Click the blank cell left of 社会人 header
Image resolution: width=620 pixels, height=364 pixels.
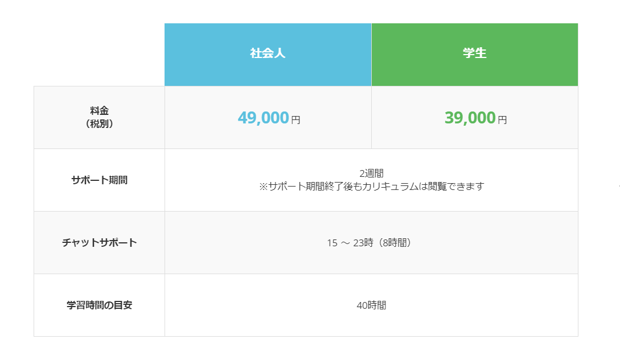(x=99, y=55)
